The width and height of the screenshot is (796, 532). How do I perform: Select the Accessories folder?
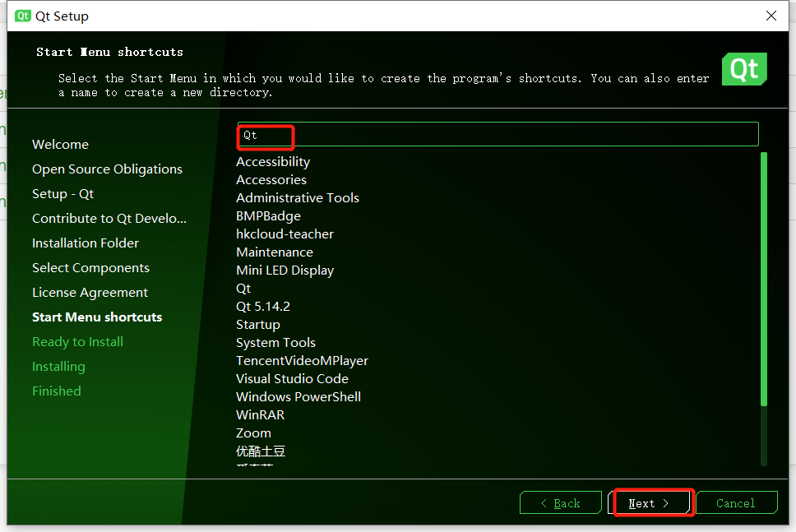271,180
